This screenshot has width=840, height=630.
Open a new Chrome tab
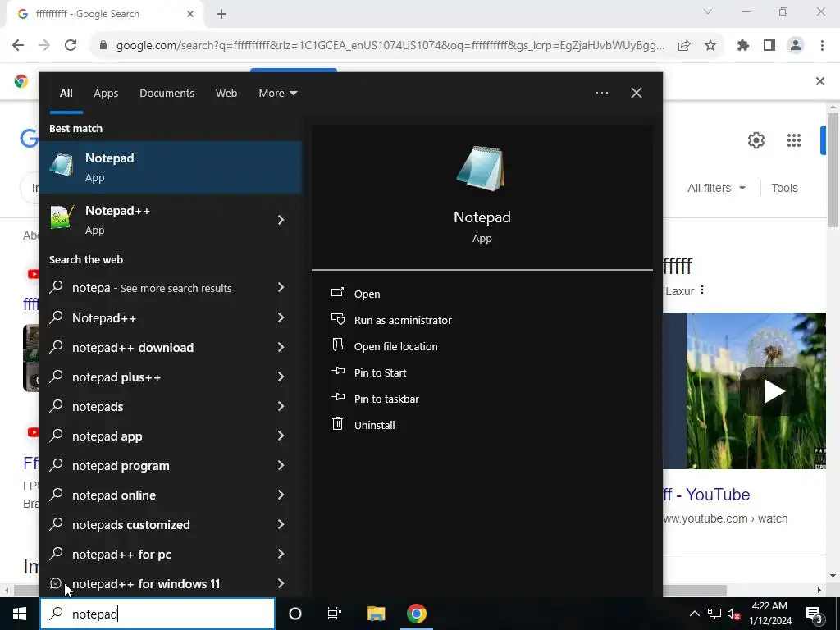[221, 14]
